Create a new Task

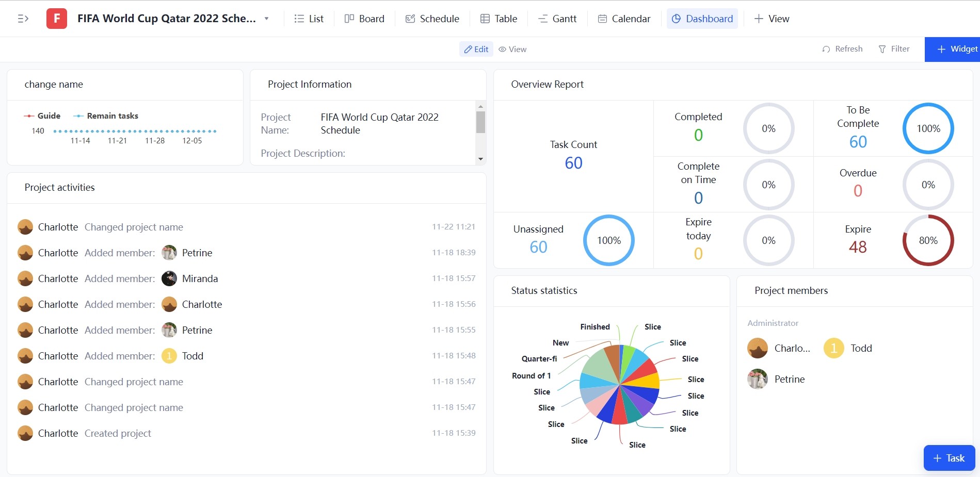[x=949, y=458]
